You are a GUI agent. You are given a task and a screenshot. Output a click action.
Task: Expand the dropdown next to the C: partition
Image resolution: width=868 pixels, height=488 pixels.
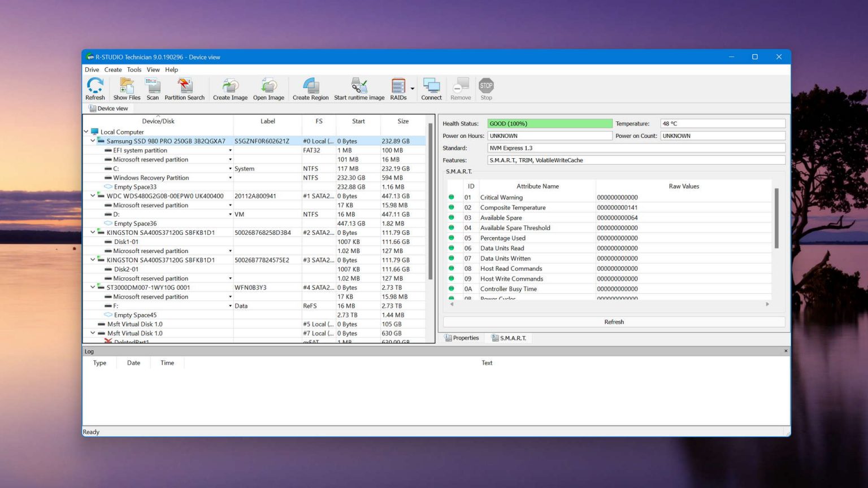231,168
